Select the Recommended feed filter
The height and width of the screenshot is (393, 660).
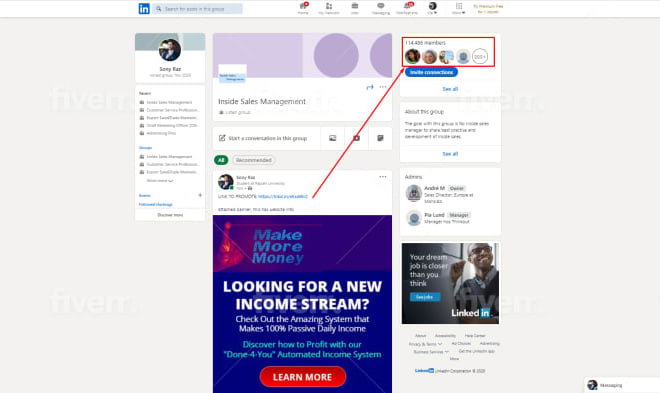click(253, 160)
